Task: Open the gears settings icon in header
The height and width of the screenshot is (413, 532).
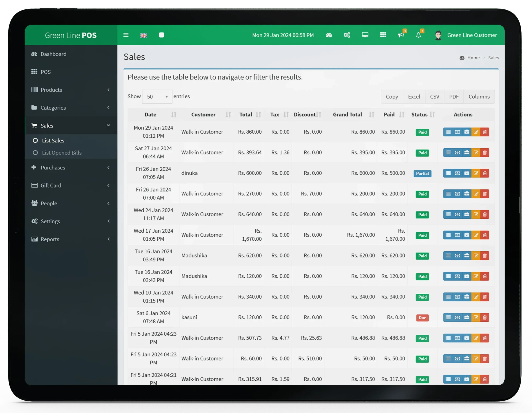Action: [x=347, y=35]
